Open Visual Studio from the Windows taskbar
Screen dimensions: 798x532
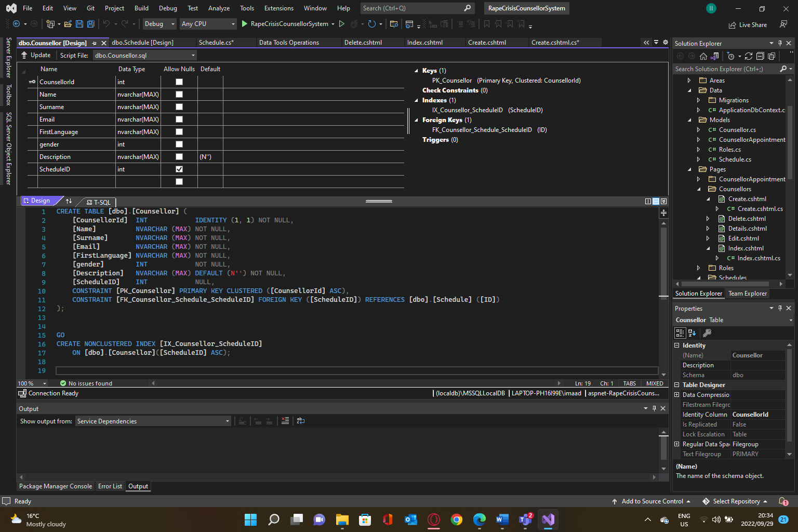(x=548, y=519)
